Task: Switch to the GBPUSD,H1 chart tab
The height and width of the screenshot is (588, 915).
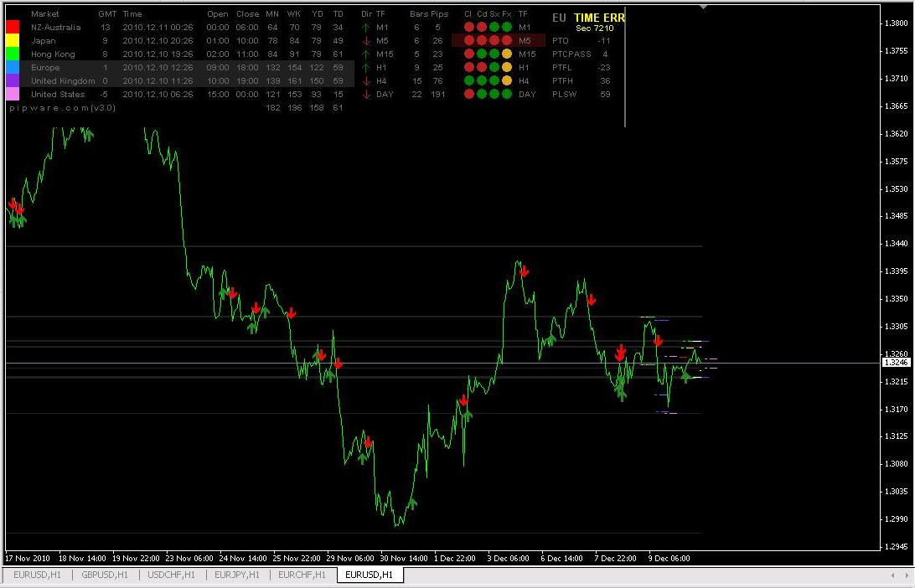Action: click(x=105, y=575)
